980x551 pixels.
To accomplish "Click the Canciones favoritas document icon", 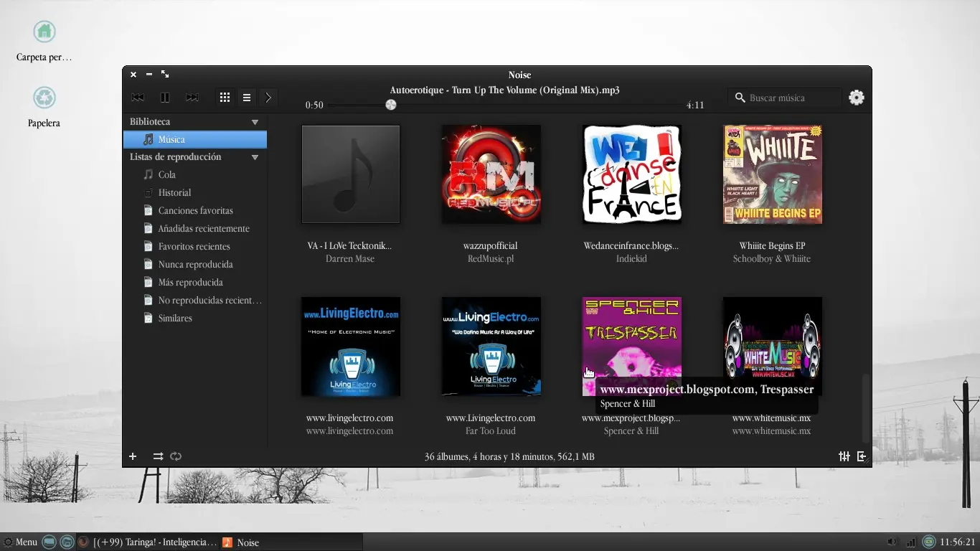I will point(149,210).
